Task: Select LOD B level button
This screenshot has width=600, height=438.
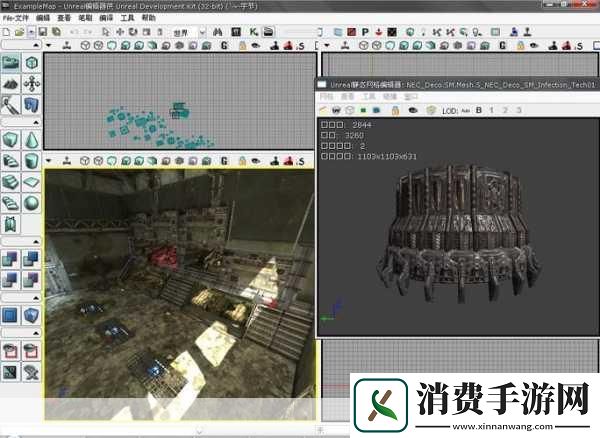Action: click(x=478, y=110)
